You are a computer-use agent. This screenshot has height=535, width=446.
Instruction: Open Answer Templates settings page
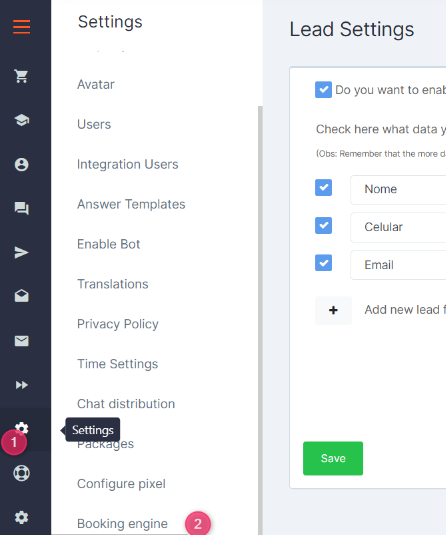(131, 204)
